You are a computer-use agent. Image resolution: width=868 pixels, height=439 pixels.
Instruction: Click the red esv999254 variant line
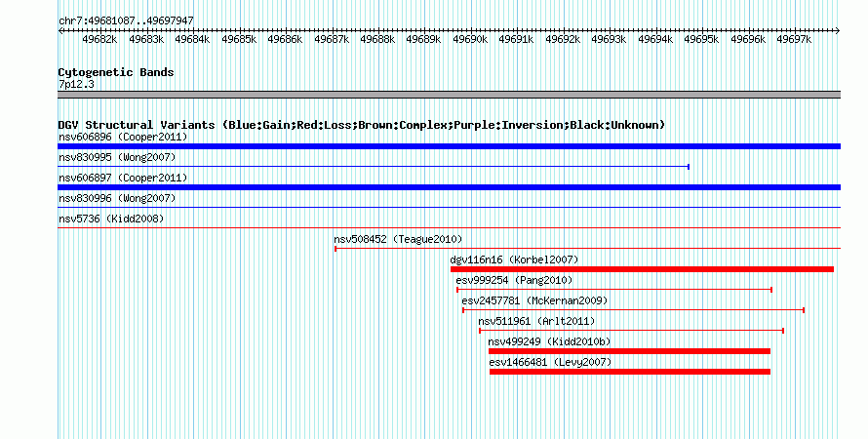[x=614, y=290]
